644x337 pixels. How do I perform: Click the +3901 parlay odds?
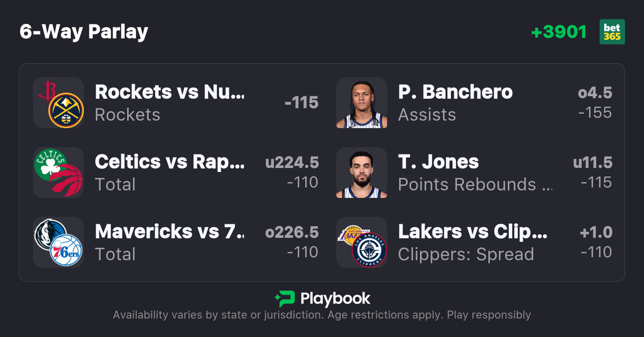(x=559, y=32)
